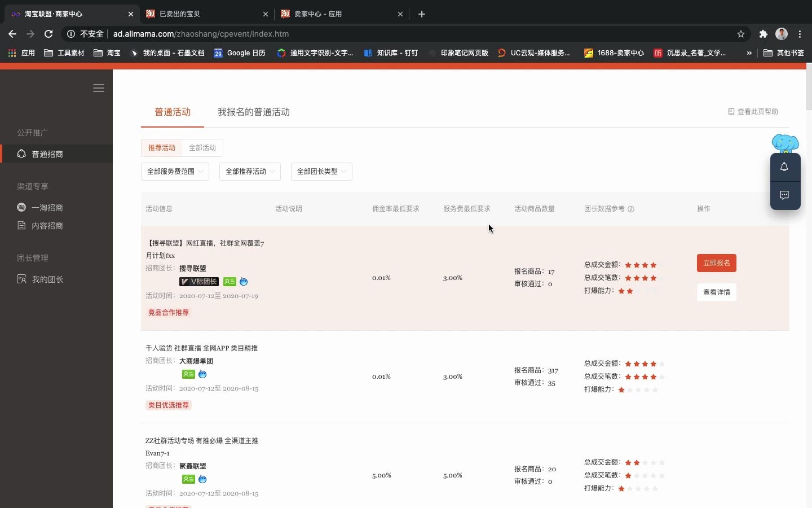The width and height of the screenshot is (812, 508).
Task: Open 应用 apps grid in bookmarks bar
Action: pyautogui.click(x=21, y=53)
